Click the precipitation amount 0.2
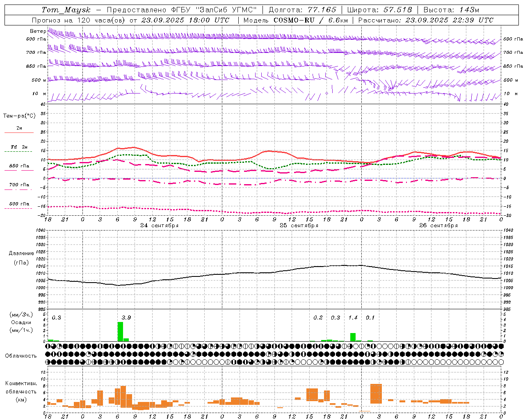This screenshot has width=525, height=420. click(318, 318)
